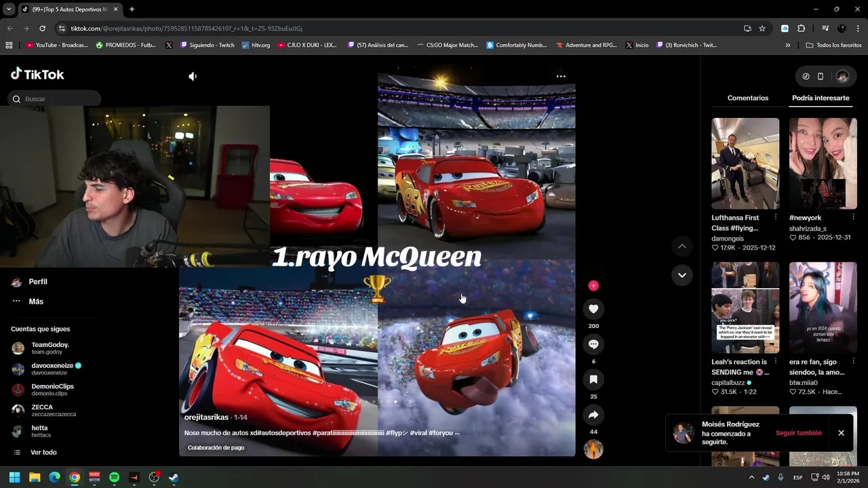This screenshot has height=488, width=868.
Task: Follow creator with the red plus button
Action: coord(593,285)
